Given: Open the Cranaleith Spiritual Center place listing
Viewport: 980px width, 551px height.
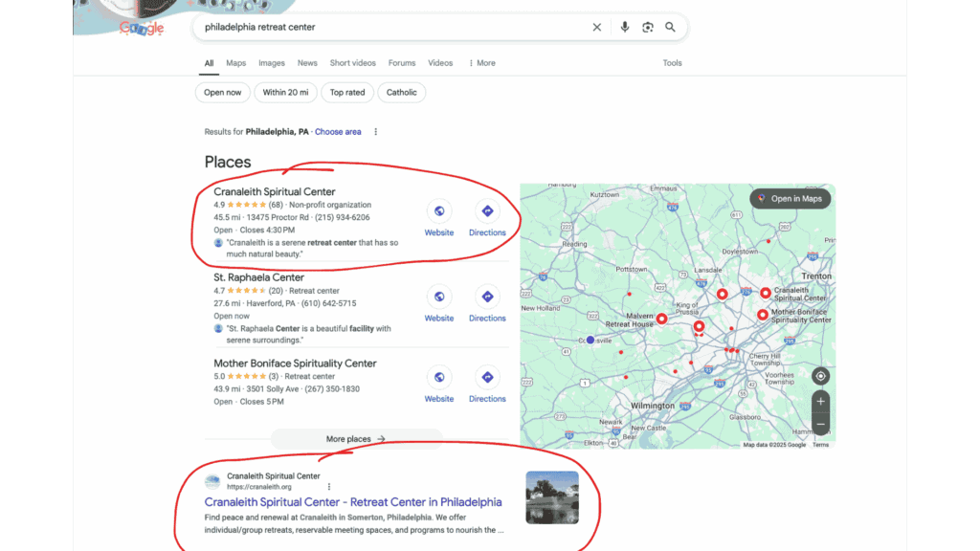Looking at the screenshot, I should [275, 191].
